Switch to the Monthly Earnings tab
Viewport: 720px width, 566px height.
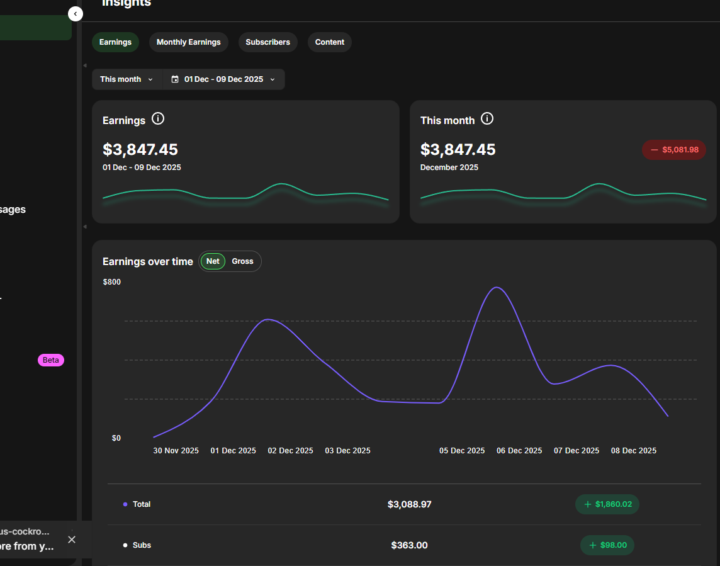[189, 42]
